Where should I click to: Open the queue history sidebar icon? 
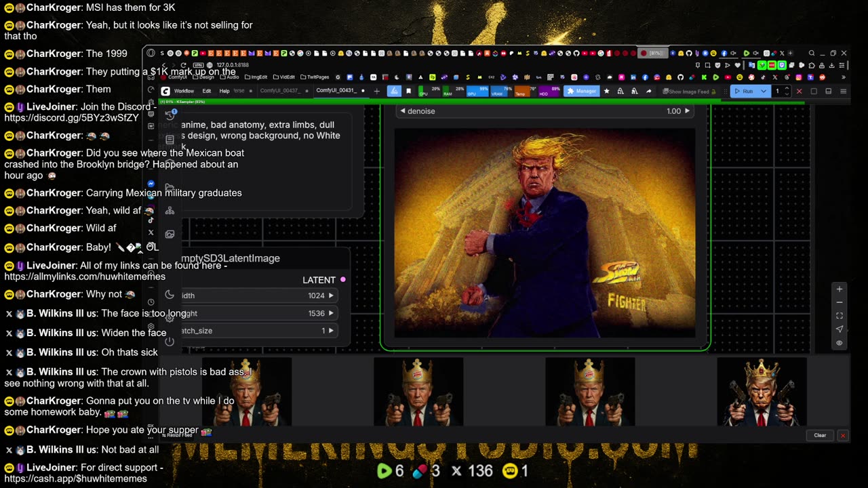170,115
